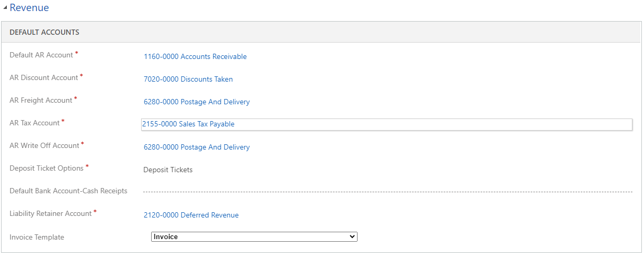Click the Revenue section heading
This screenshot has height=257, width=644.
tap(29, 8)
